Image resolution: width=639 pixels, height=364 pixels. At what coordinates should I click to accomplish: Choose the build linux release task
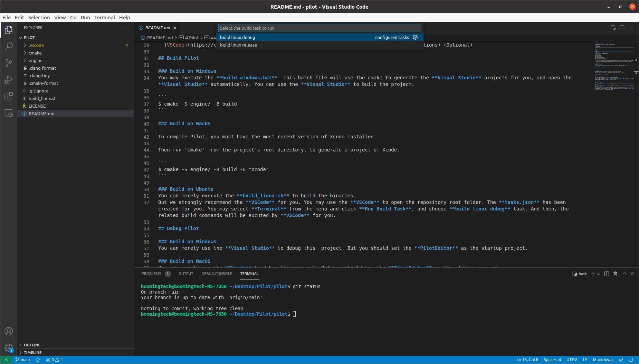point(320,45)
